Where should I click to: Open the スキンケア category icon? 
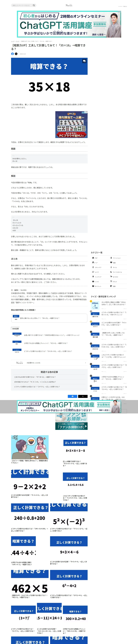coord(93,267)
